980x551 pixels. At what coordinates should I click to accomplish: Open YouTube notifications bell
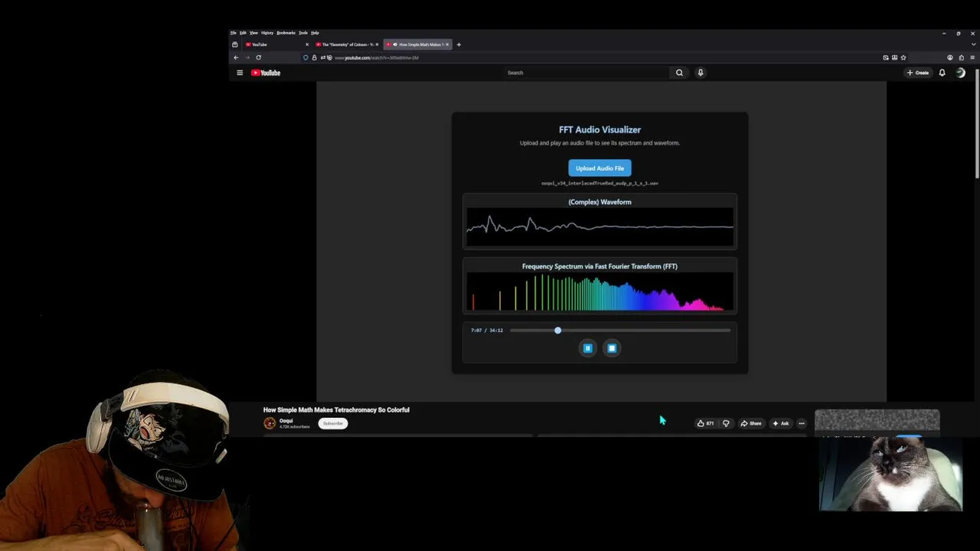tap(942, 73)
